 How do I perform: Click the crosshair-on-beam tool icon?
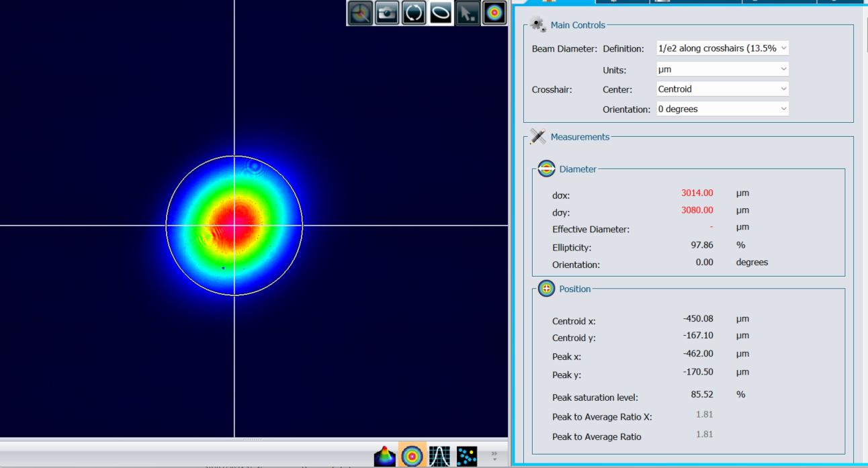(x=360, y=13)
